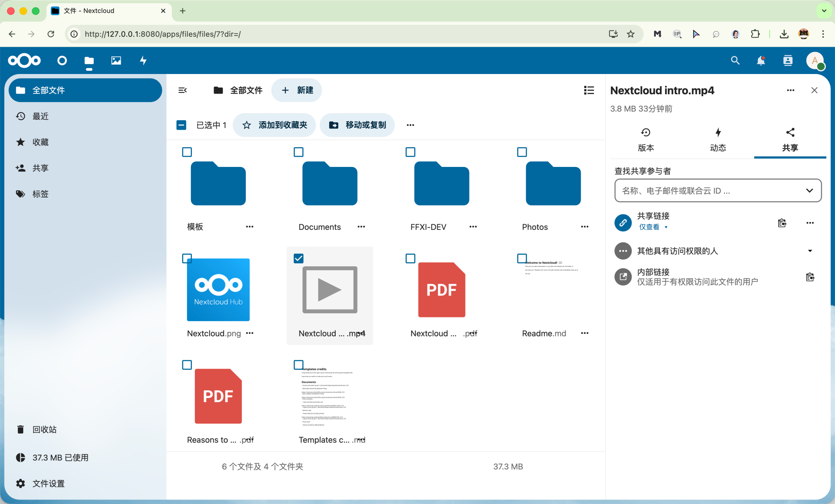Open the share link permission dropdown
Viewport: 835px width, 504px height.
tap(653, 227)
